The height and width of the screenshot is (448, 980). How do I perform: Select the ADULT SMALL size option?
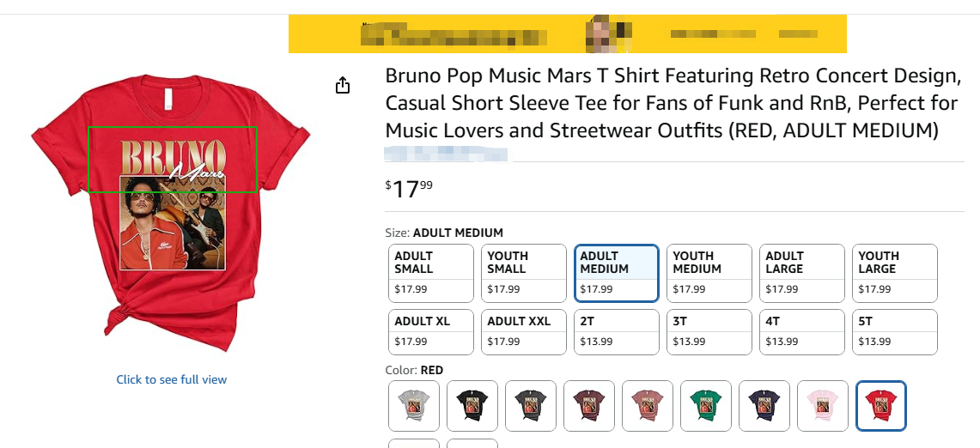point(431,273)
